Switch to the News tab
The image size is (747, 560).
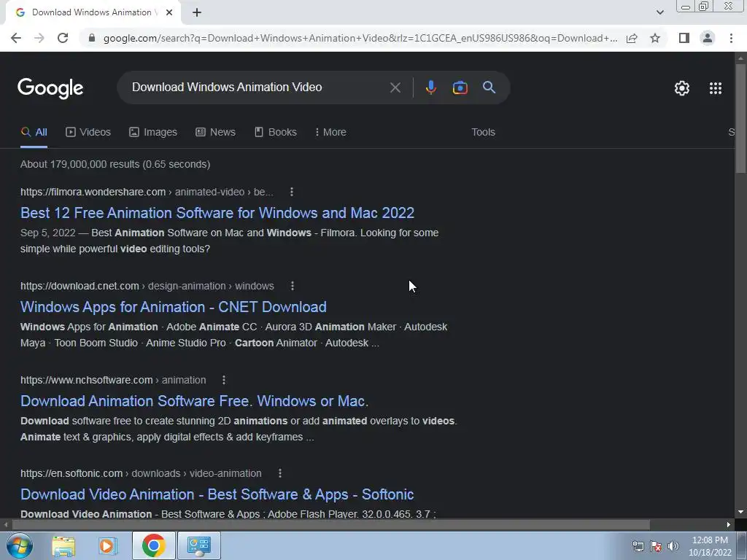click(x=215, y=133)
